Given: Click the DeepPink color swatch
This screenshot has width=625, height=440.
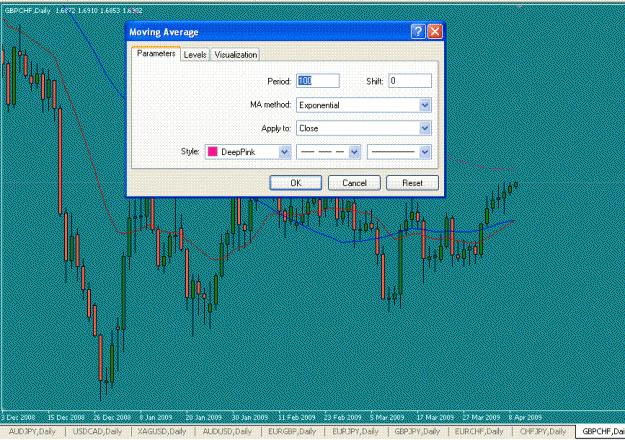Looking at the screenshot, I should click(213, 152).
